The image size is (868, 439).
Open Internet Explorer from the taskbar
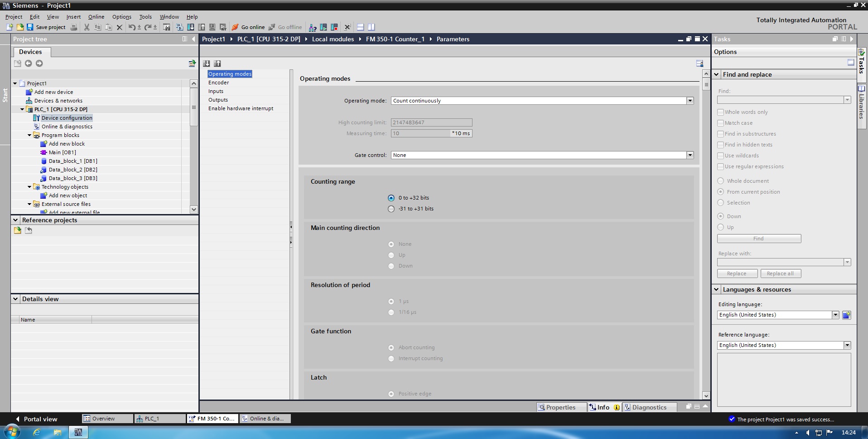36,432
